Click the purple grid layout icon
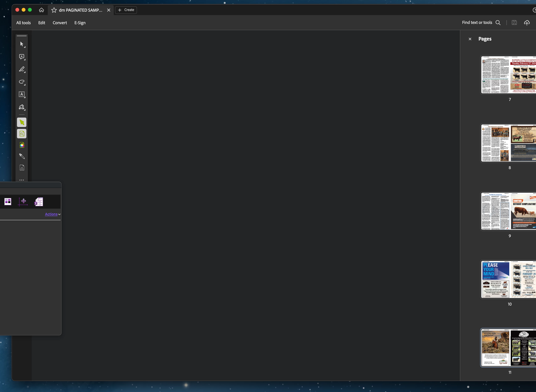 (x=8, y=202)
